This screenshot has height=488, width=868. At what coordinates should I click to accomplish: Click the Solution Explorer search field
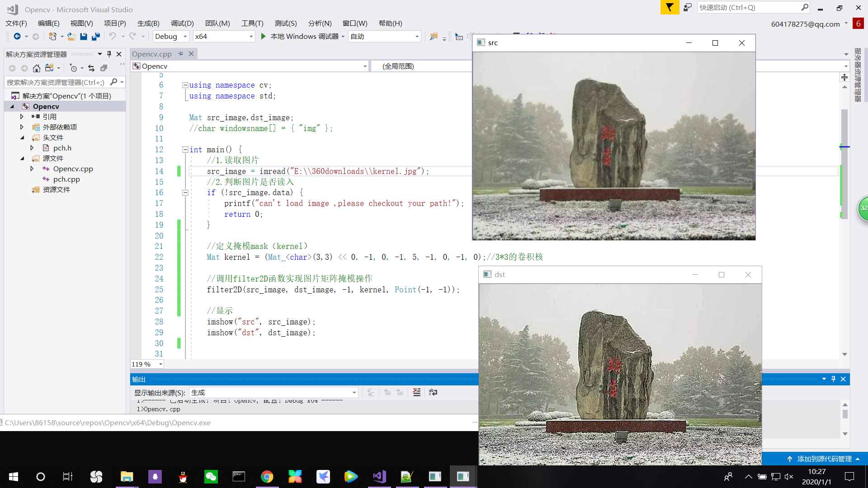(x=56, y=82)
